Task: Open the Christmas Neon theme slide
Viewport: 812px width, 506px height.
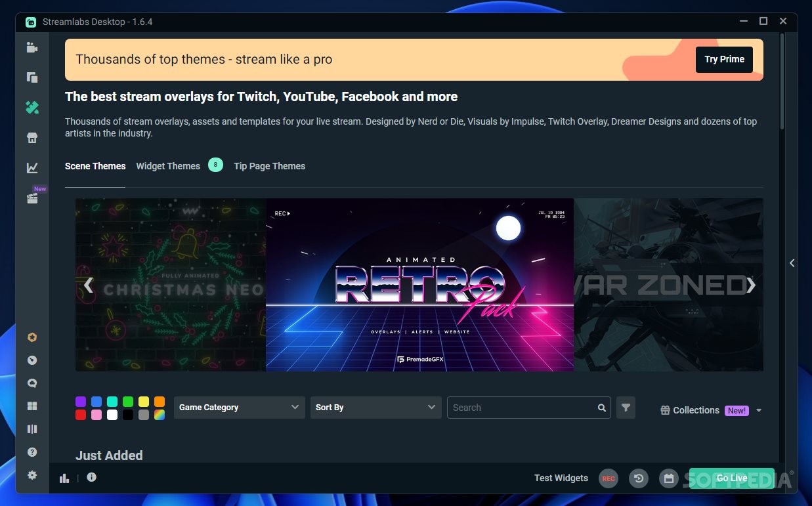Action: 171,285
